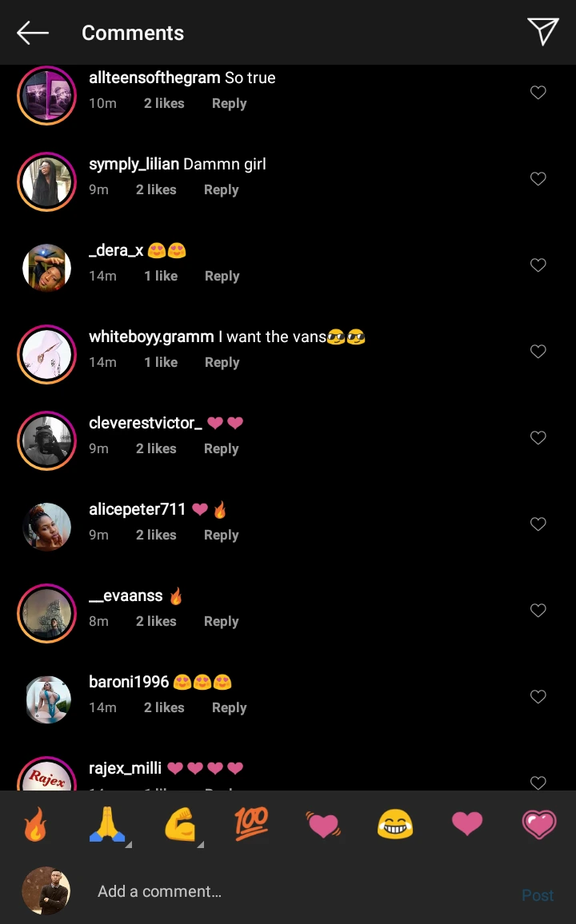Insert the 100 points emoji
The image size is (576, 924).
[x=251, y=823]
